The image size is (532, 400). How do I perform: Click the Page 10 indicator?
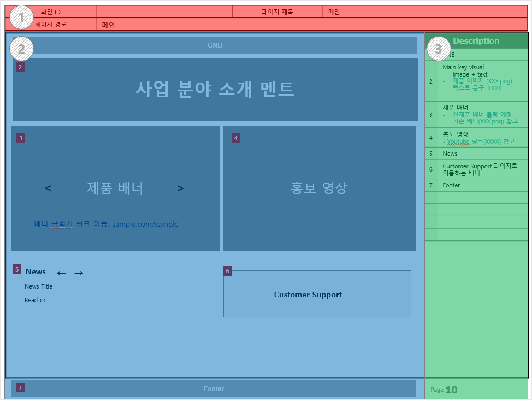[x=444, y=390]
